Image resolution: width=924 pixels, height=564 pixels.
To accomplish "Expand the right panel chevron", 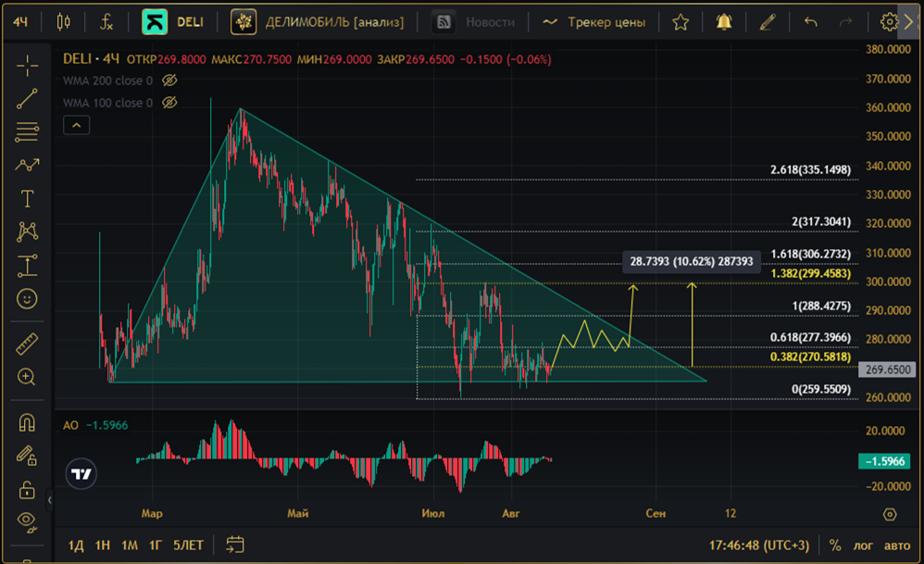I will point(908,22).
